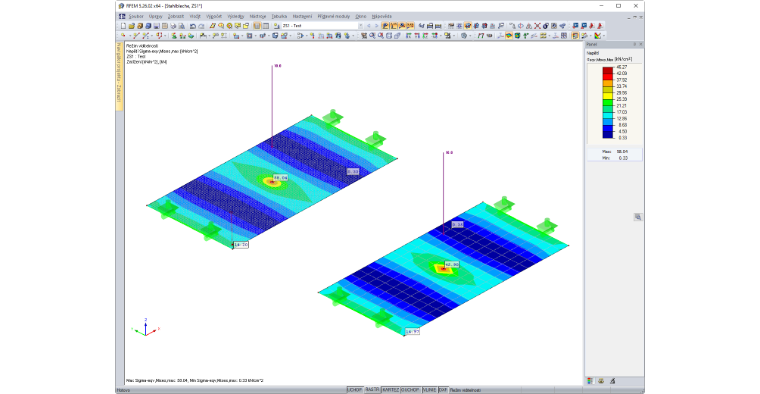Open the Tabulka menu
Screen dimensions: 760x394
(x=279, y=16)
